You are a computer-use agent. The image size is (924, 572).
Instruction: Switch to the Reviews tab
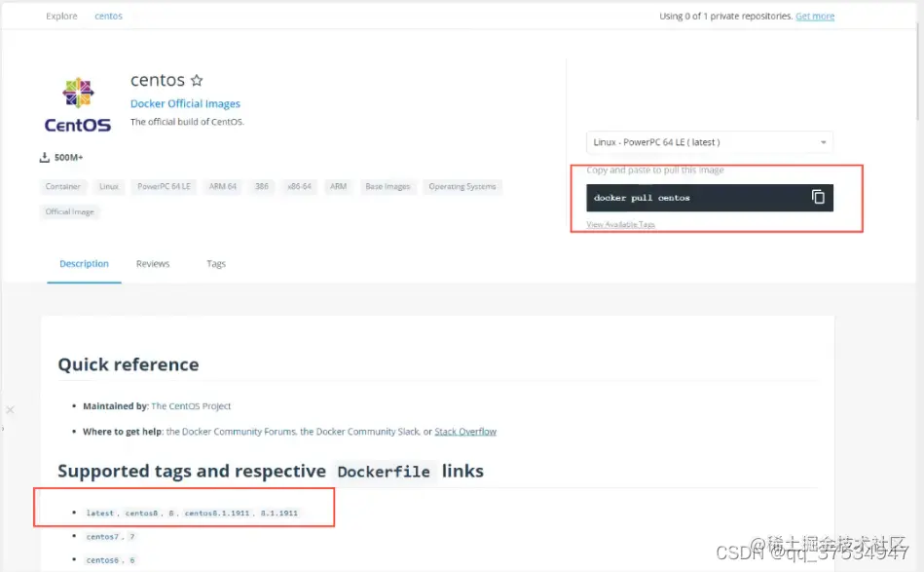[153, 264]
